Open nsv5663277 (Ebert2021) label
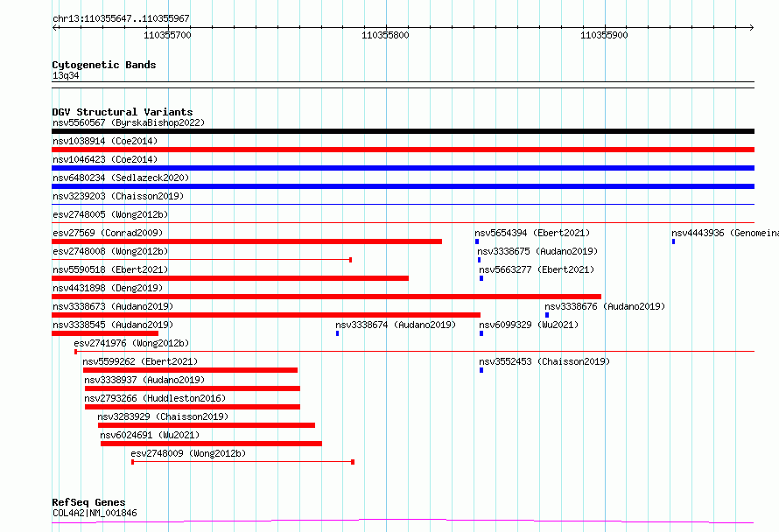779x532 pixels. point(537,269)
